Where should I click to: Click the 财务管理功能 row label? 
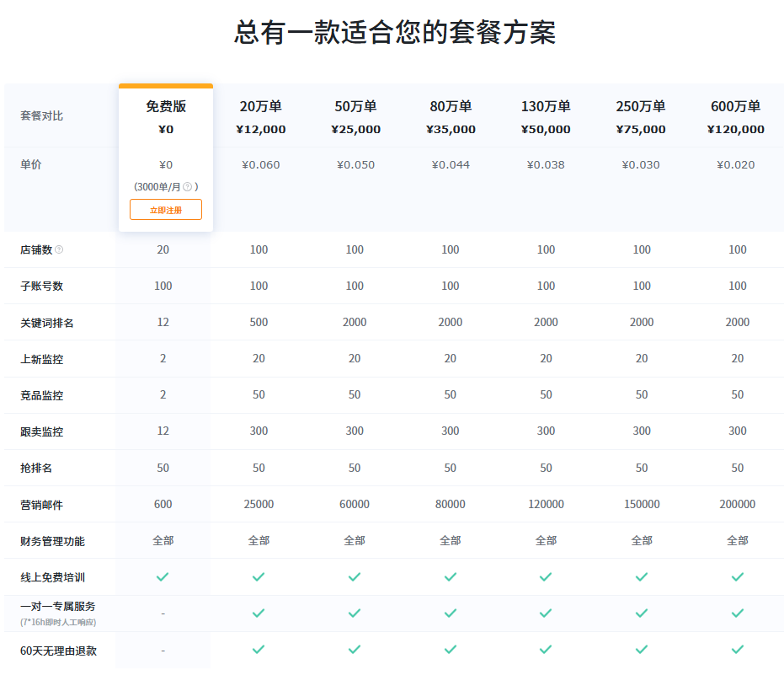pos(52,541)
